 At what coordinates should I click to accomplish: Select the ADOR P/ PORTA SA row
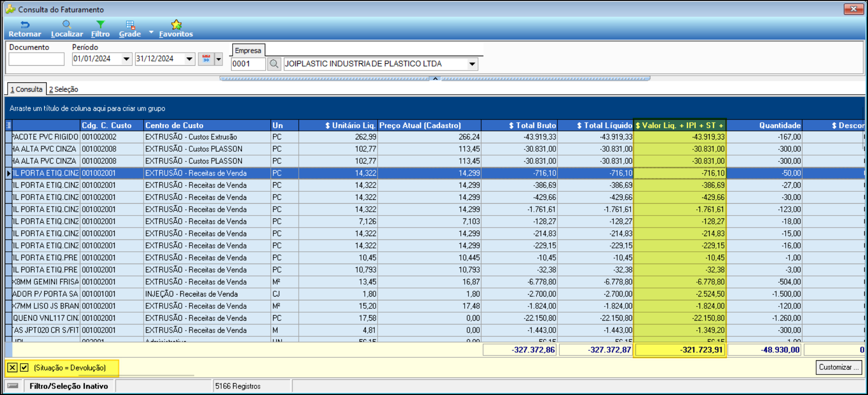(x=435, y=294)
